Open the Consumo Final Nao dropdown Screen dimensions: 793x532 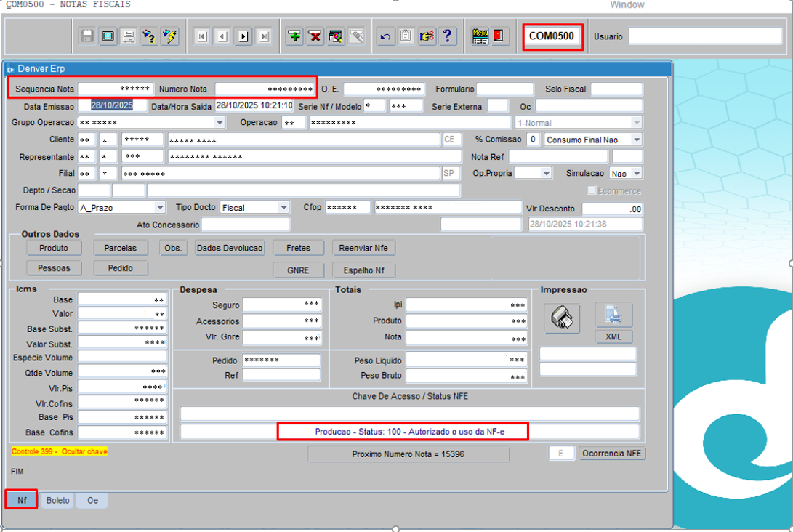[637, 140]
